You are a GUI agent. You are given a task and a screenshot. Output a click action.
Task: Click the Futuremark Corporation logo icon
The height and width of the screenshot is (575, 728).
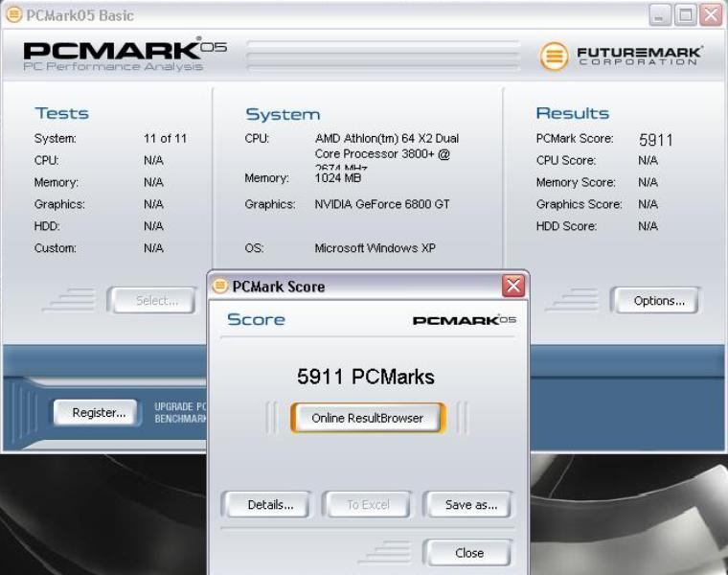(x=554, y=57)
